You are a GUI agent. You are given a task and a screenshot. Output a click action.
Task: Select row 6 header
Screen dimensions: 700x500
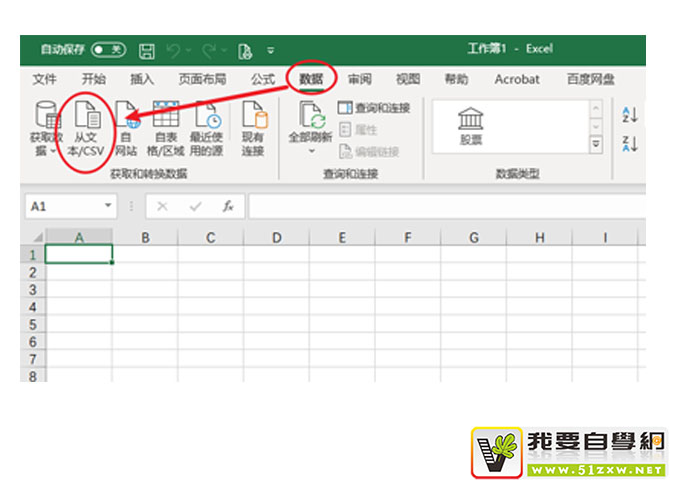(33, 342)
